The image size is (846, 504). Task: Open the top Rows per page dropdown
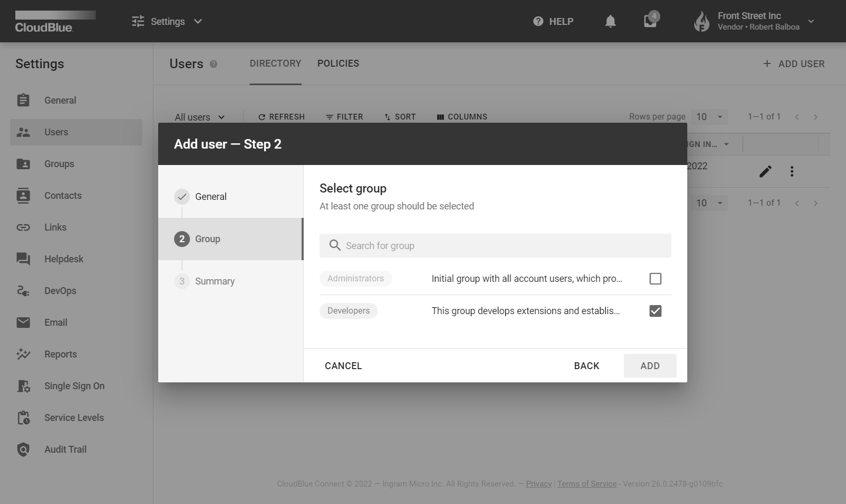click(x=709, y=117)
